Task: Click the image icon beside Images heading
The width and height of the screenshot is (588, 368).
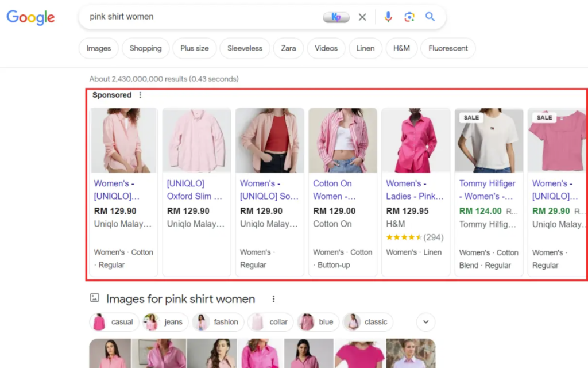Action: (x=95, y=298)
